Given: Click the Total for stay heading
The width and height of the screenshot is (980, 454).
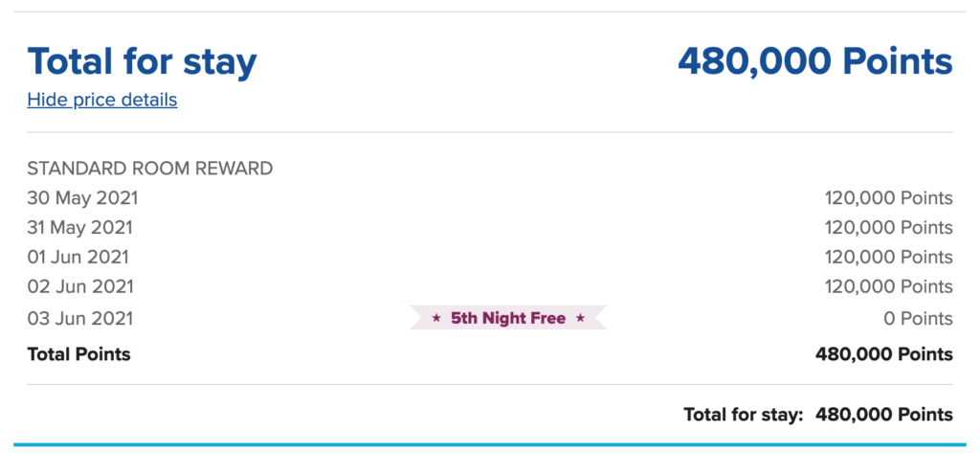Looking at the screenshot, I should pos(142,60).
